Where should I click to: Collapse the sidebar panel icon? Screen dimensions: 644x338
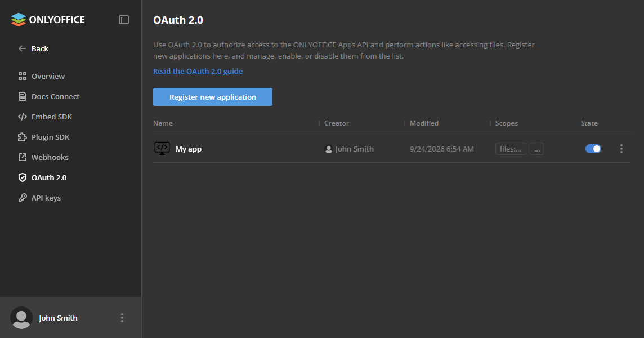pos(124,20)
